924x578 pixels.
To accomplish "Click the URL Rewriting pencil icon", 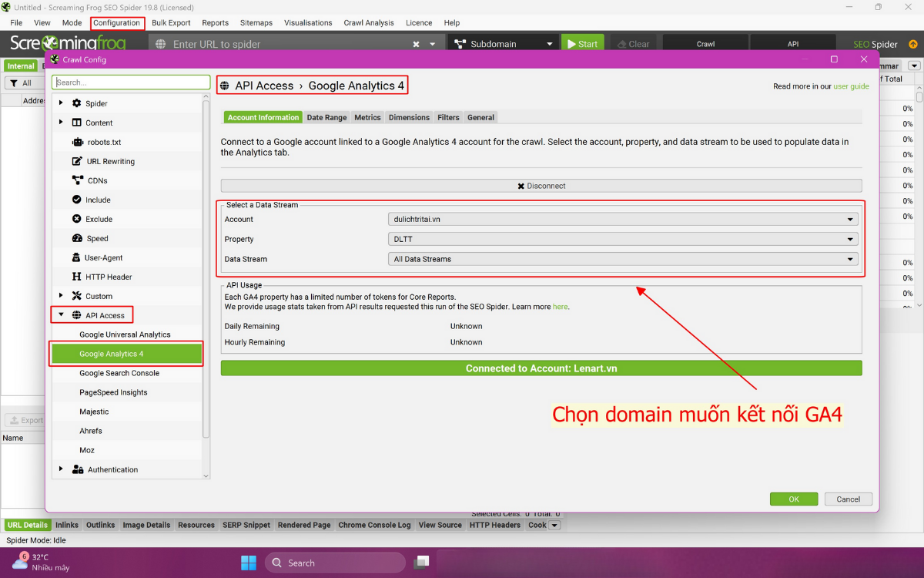I will 77,161.
